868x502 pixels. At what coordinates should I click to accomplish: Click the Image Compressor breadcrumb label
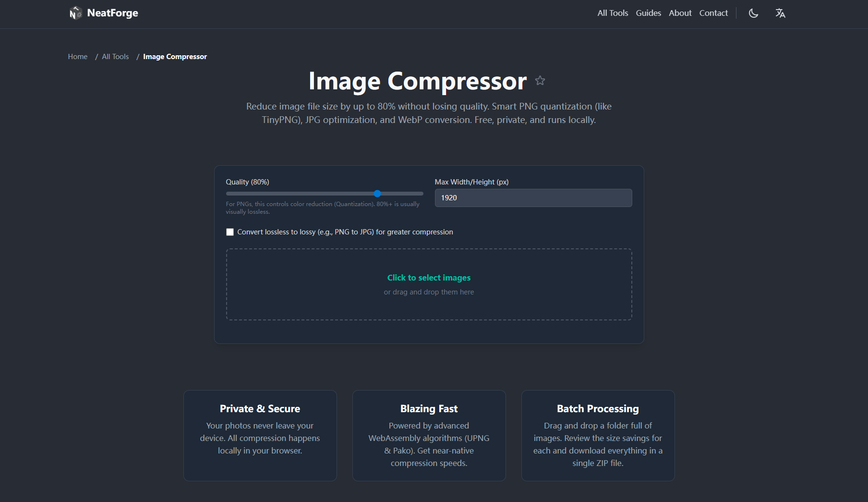point(175,56)
